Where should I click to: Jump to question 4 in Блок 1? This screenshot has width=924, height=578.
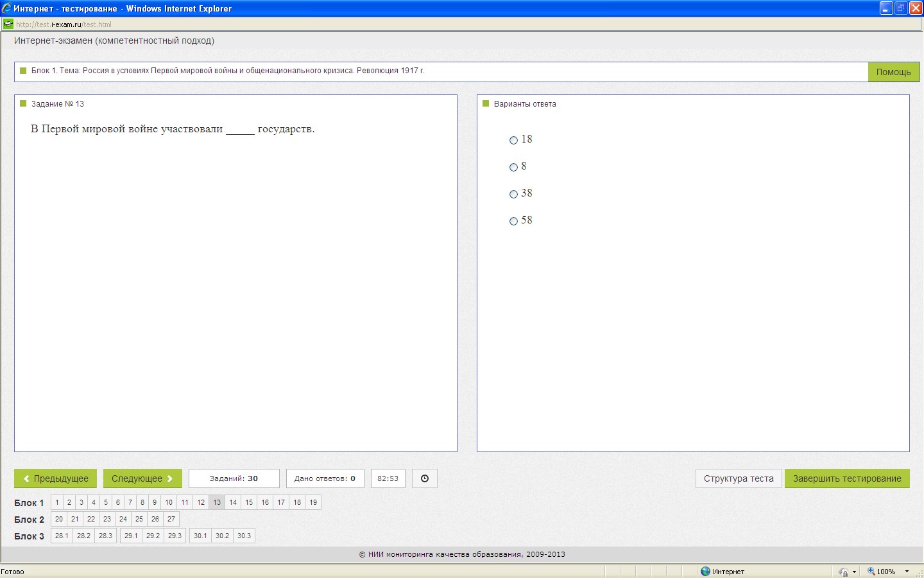pyautogui.click(x=94, y=502)
